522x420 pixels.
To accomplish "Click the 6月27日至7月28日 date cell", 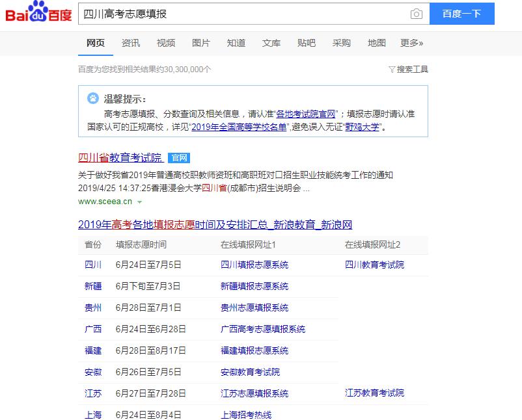I will pos(150,393).
